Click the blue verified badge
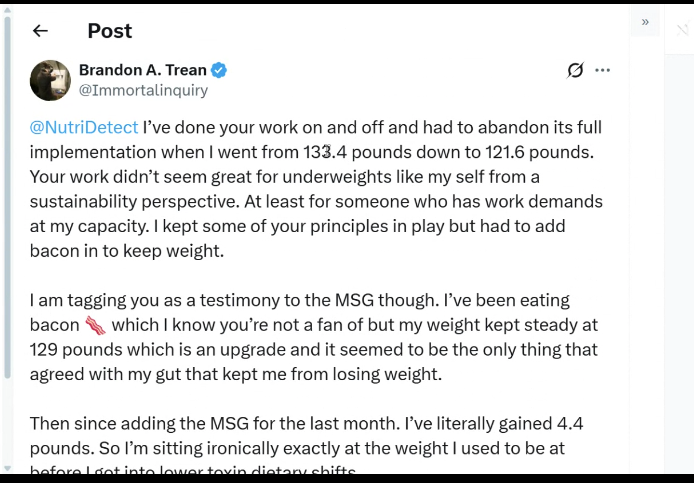This screenshot has width=694, height=483. point(219,70)
